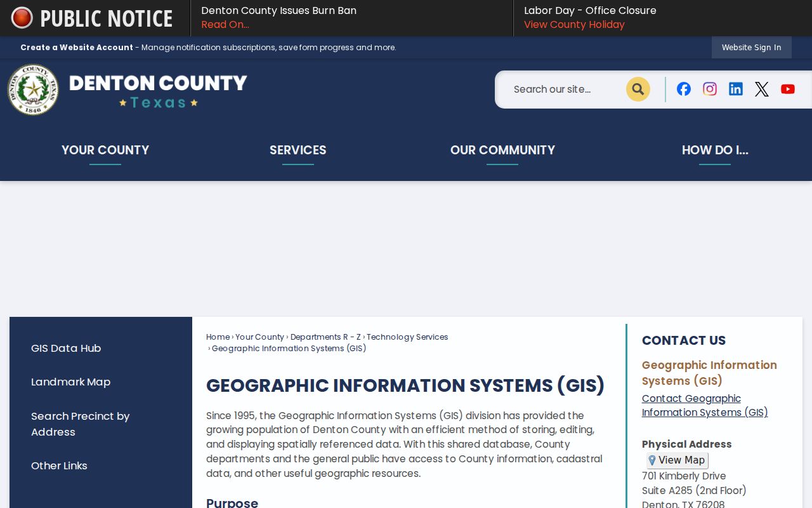
Task: Click the Website Sign In button
Action: pyautogui.click(x=752, y=48)
